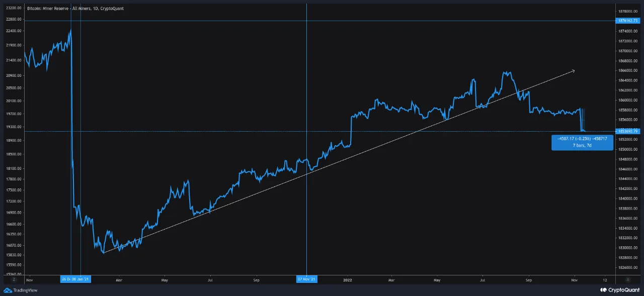Click the 23200.00 value on left axis
The height and width of the screenshot is (296, 644).
(x=14, y=9)
